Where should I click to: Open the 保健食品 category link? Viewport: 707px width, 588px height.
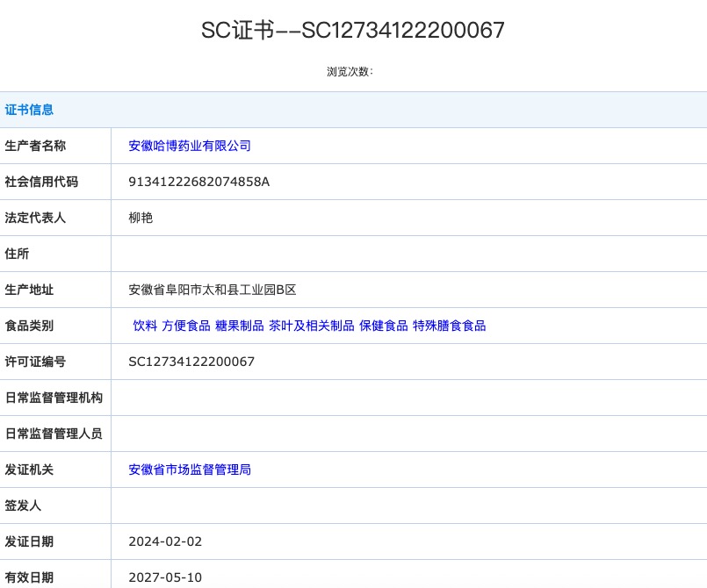pos(383,326)
